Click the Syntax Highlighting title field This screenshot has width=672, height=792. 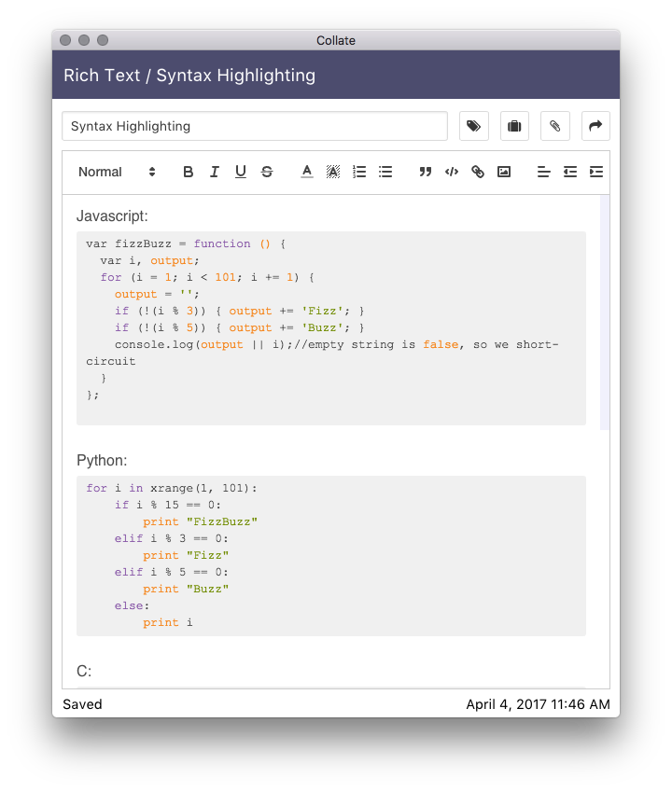[x=255, y=126]
